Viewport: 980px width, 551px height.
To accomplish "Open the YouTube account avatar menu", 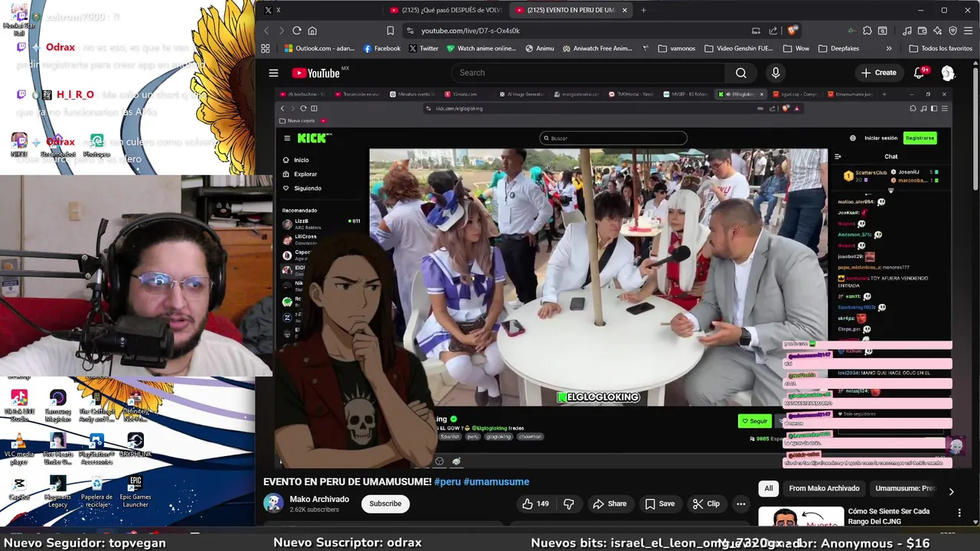I will (x=948, y=73).
